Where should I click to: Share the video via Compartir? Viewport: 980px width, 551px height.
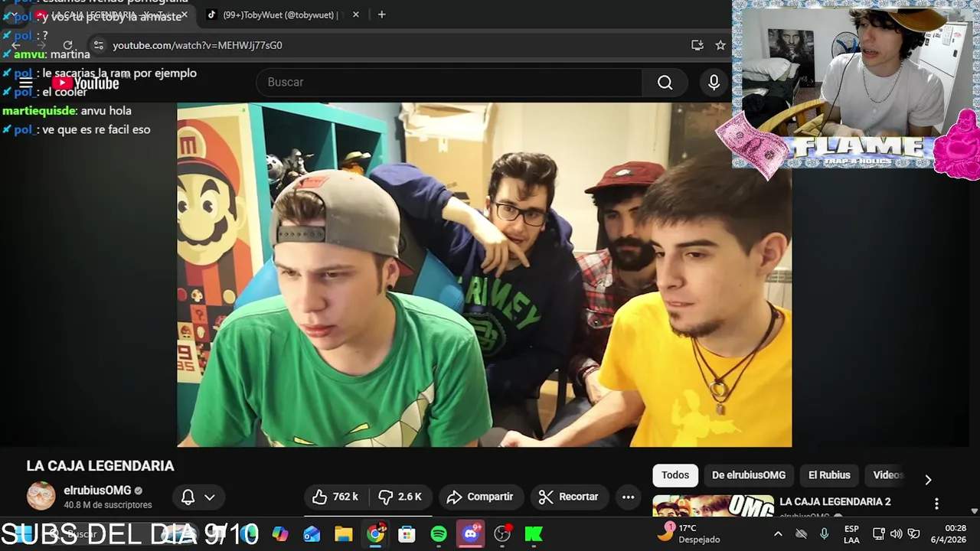(480, 497)
